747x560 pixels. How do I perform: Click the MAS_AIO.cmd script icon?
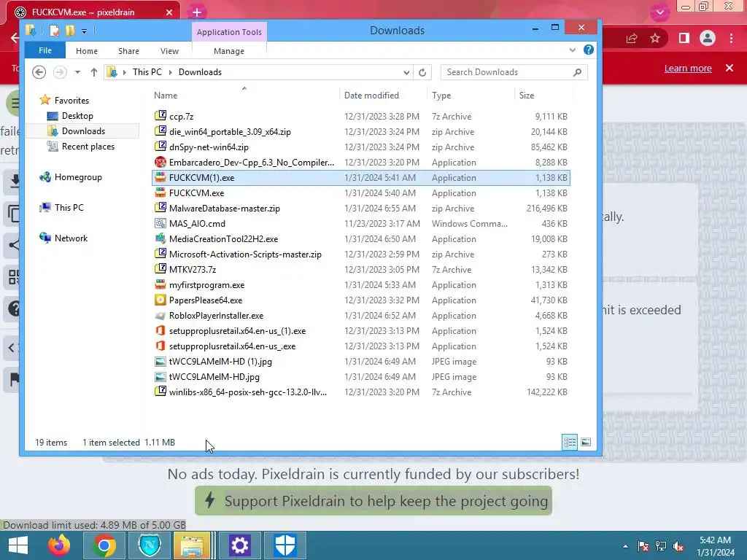click(160, 223)
